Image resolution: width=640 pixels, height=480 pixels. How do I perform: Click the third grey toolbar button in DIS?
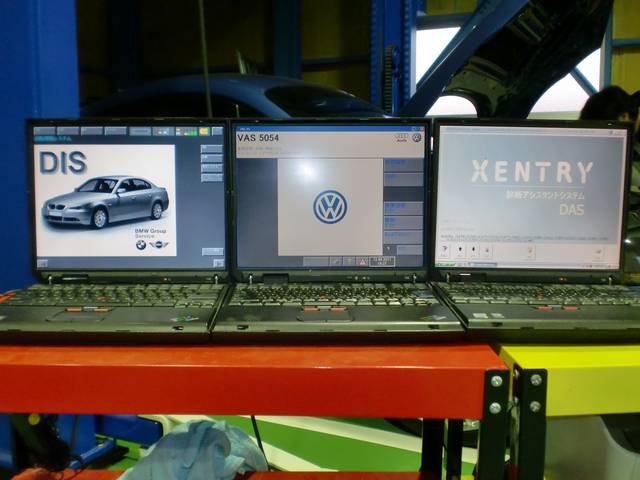pos(91,131)
